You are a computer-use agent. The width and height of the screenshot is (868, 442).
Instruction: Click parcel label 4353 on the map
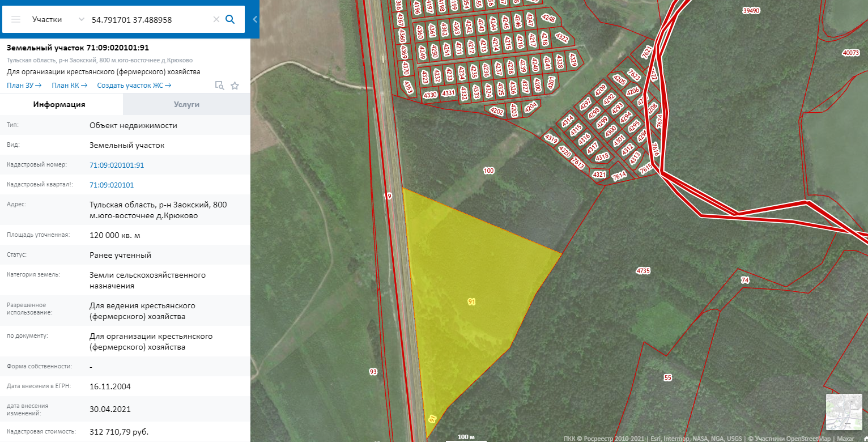[x=408, y=87]
